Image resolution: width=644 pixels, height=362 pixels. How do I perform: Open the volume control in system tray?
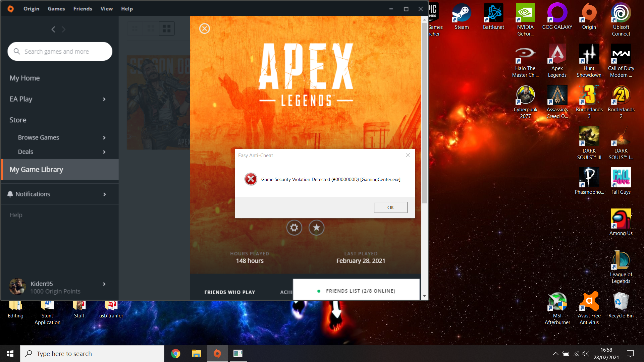pos(586,354)
